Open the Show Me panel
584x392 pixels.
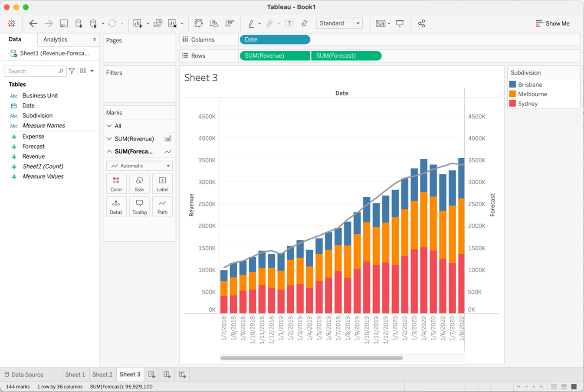pyautogui.click(x=552, y=23)
